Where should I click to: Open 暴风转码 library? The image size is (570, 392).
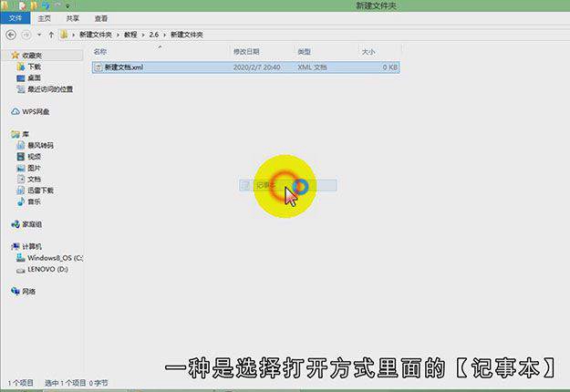[x=40, y=145]
